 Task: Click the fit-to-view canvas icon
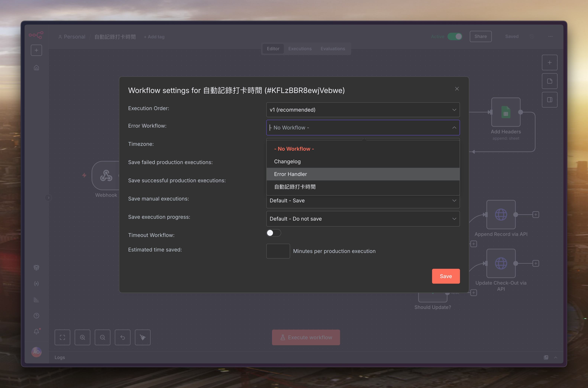tap(62, 337)
